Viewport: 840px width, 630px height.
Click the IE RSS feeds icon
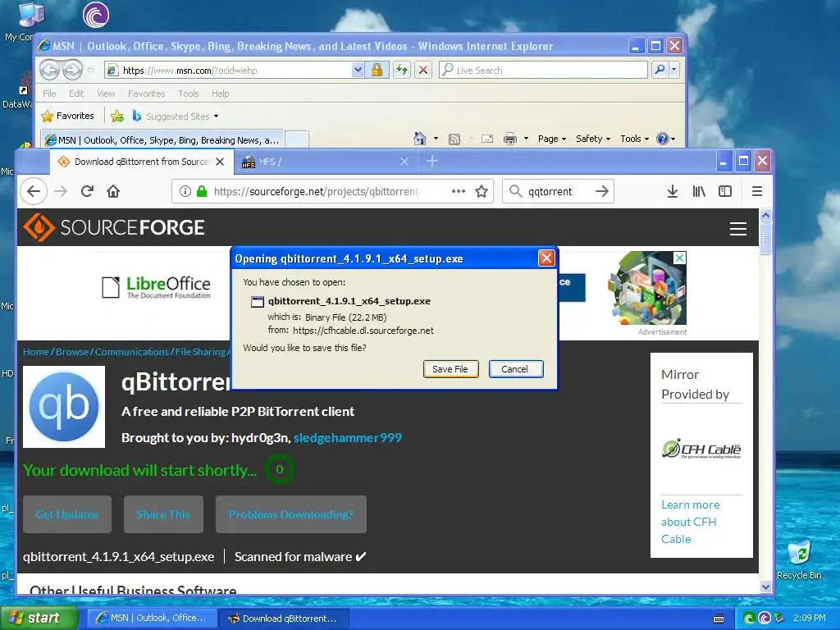pyautogui.click(x=454, y=139)
